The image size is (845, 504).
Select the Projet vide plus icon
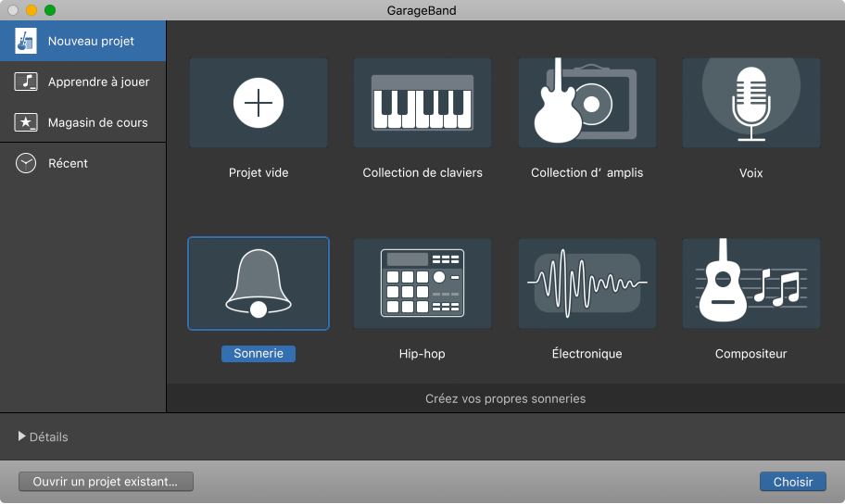[259, 103]
